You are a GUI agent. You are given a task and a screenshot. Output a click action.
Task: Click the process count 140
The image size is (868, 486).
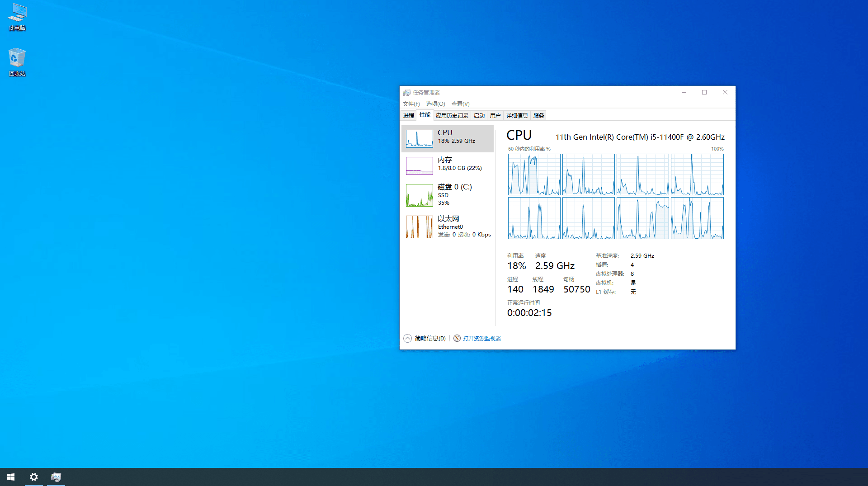click(515, 289)
